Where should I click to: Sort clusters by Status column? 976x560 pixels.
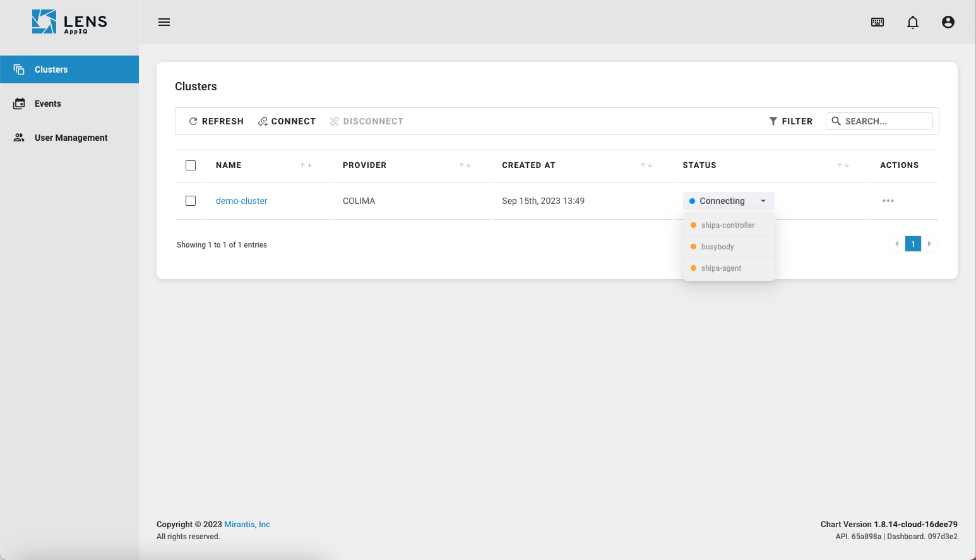click(x=843, y=165)
